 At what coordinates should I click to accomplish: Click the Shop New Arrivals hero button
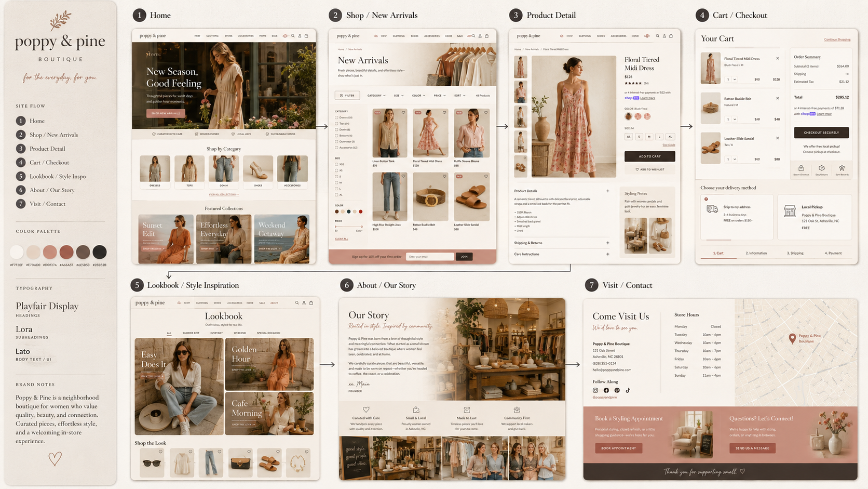pyautogui.click(x=166, y=113)
